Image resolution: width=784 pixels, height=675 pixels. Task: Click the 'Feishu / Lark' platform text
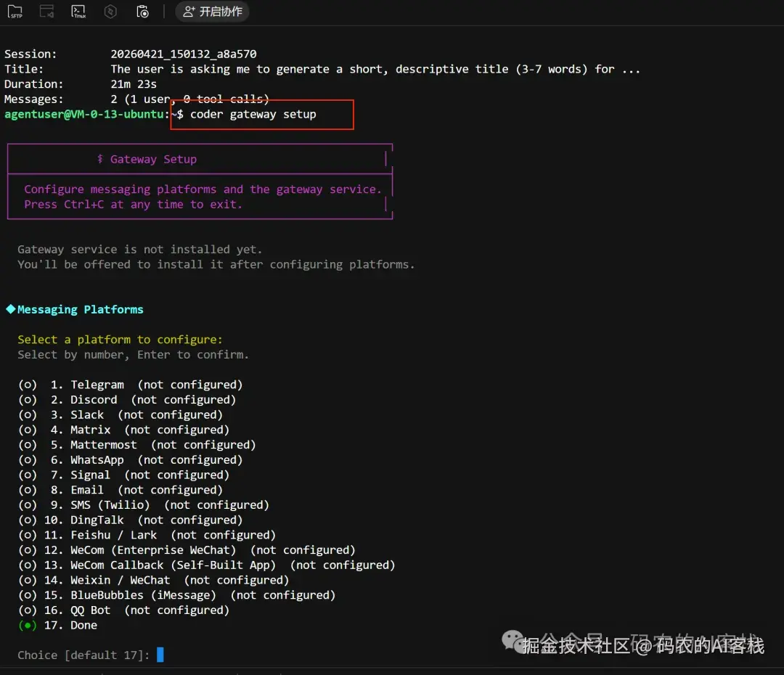pos(113,535)
